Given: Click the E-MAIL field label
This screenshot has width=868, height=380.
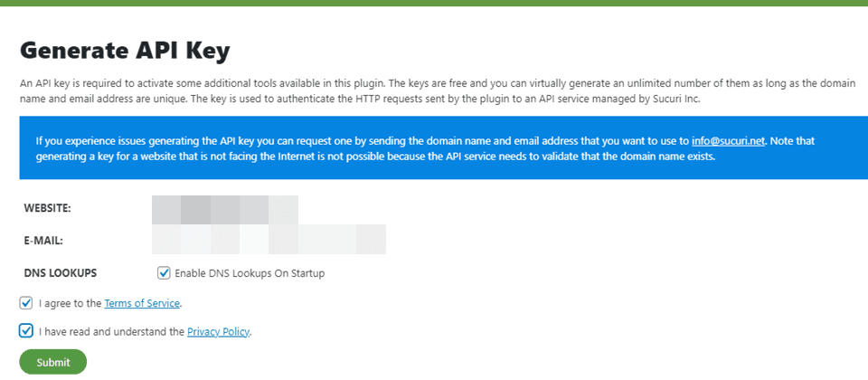Looking at the screenshot, I should (x=42, y=241).
